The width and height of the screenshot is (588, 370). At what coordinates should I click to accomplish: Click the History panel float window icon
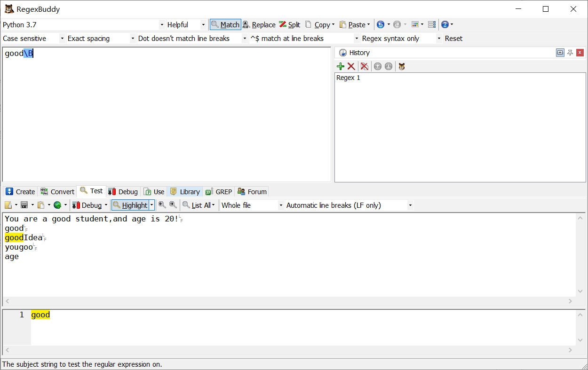560,53
